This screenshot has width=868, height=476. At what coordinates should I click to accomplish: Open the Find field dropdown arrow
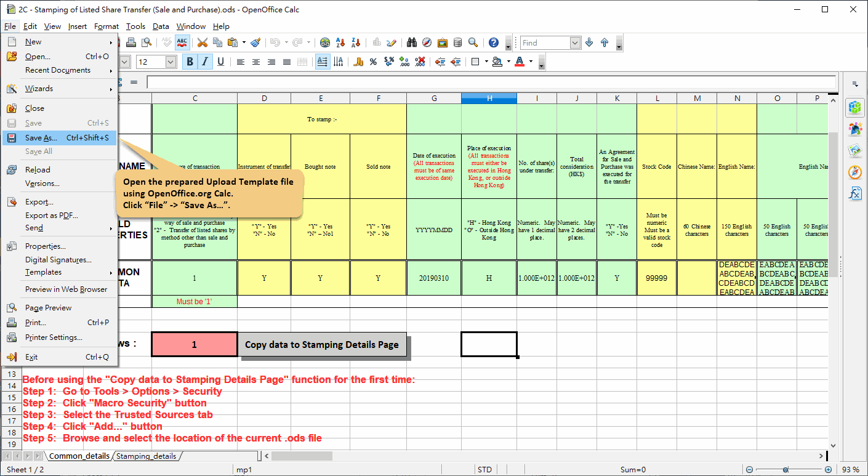tap(576, 42)
